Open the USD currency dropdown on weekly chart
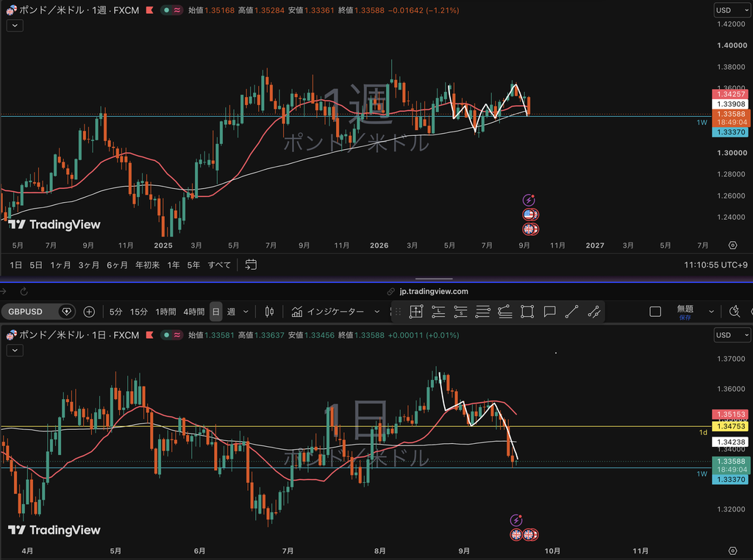This screenshot has width=753, height=560. [x=732, y=10]
